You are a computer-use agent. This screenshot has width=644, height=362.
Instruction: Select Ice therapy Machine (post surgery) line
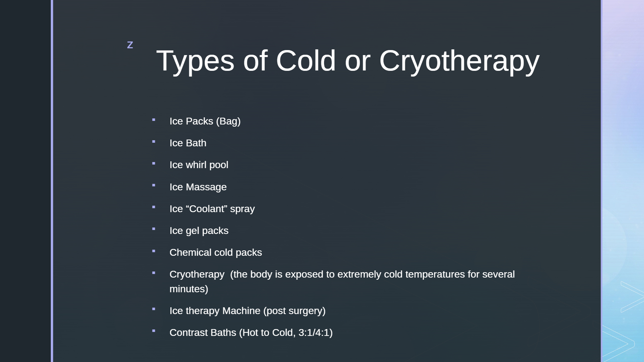coord(248,311)
